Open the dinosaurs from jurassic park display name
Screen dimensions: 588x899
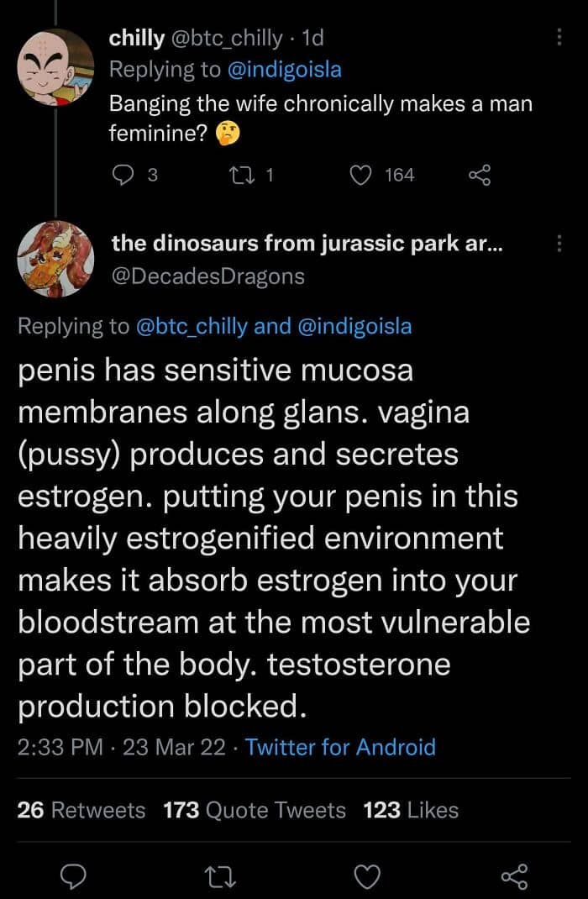(307, 244)
